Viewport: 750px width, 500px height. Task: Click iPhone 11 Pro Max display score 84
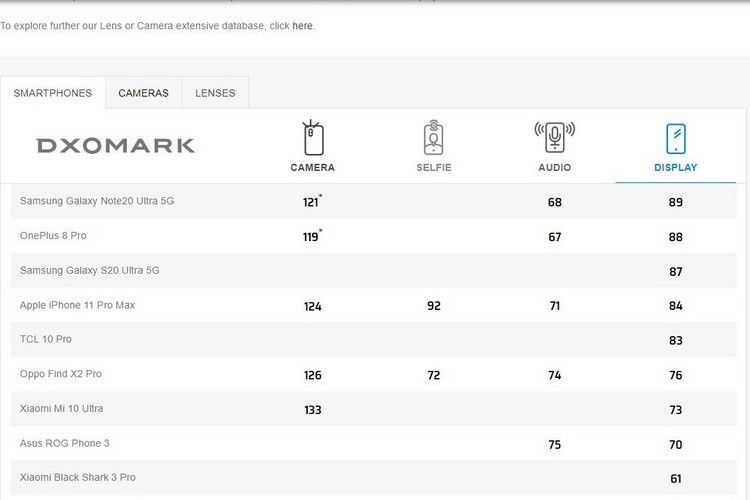(676, 306)
